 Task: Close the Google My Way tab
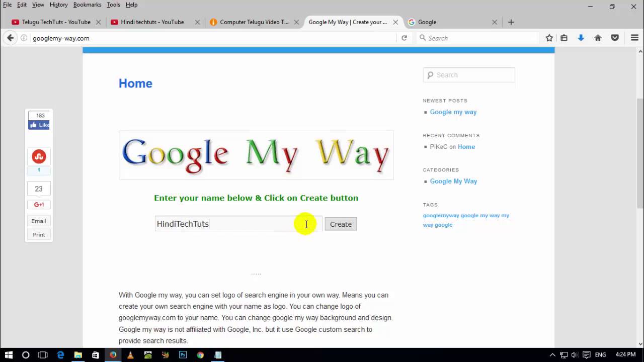coord(395,22)
